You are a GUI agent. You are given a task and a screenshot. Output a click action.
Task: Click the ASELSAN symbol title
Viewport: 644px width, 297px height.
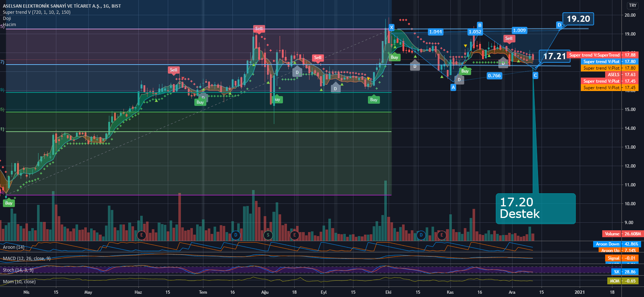point(62,6)
